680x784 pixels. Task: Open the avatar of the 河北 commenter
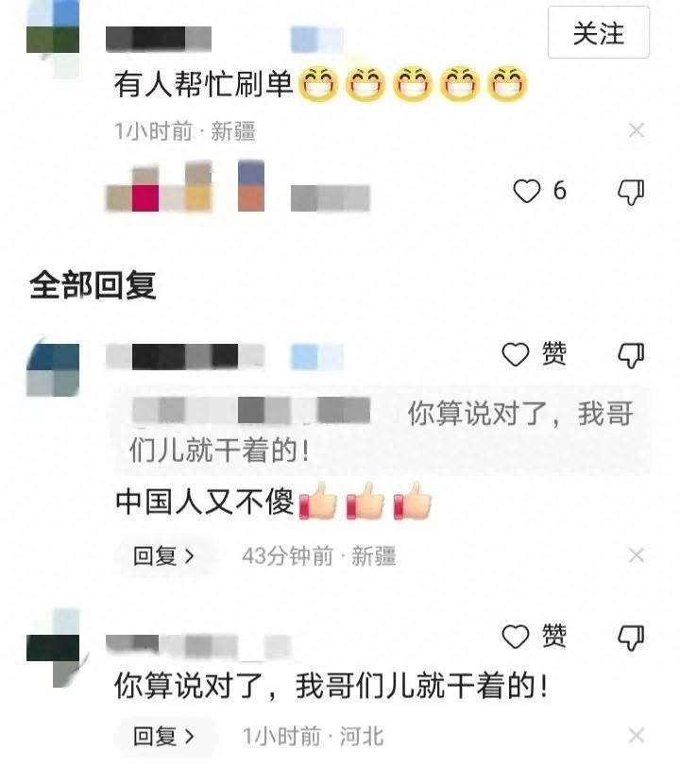coord(53,648)
